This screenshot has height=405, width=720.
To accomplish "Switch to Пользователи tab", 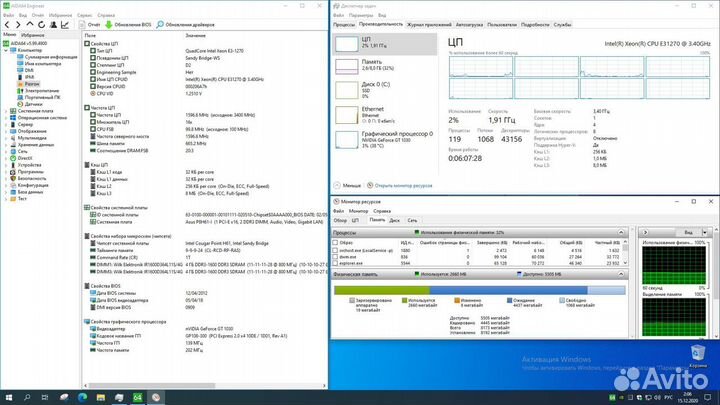I will 502,25.
